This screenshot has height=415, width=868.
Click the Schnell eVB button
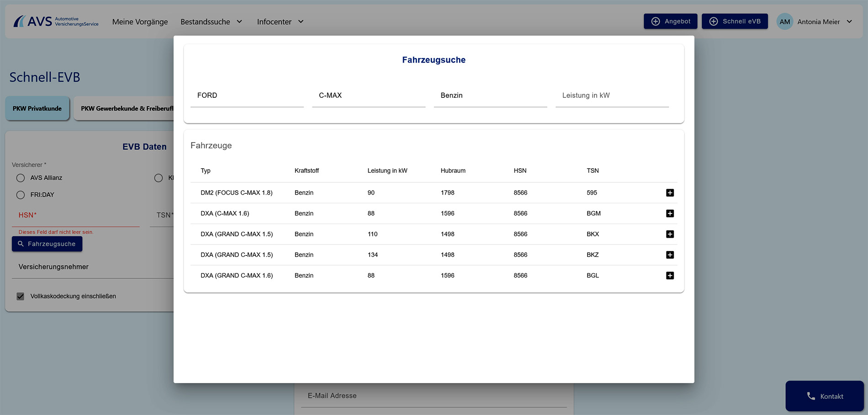(x=735, y=21)
